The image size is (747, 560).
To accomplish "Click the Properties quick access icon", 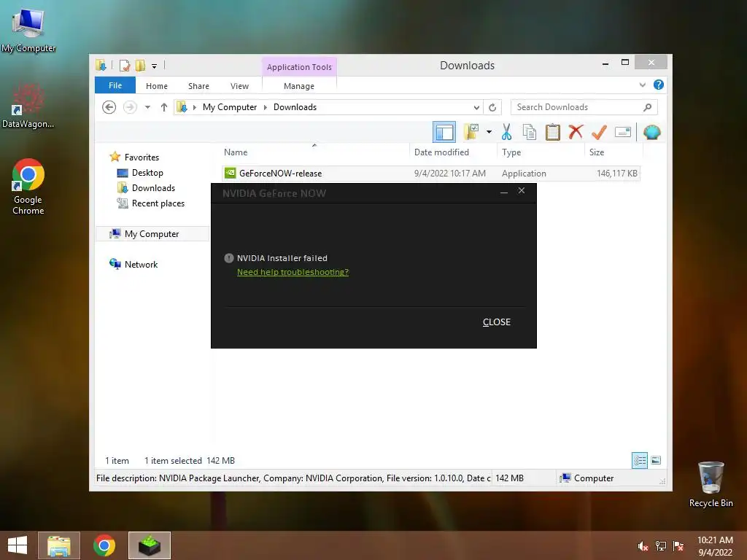I will pyautogui.click(x=125, y=65).
